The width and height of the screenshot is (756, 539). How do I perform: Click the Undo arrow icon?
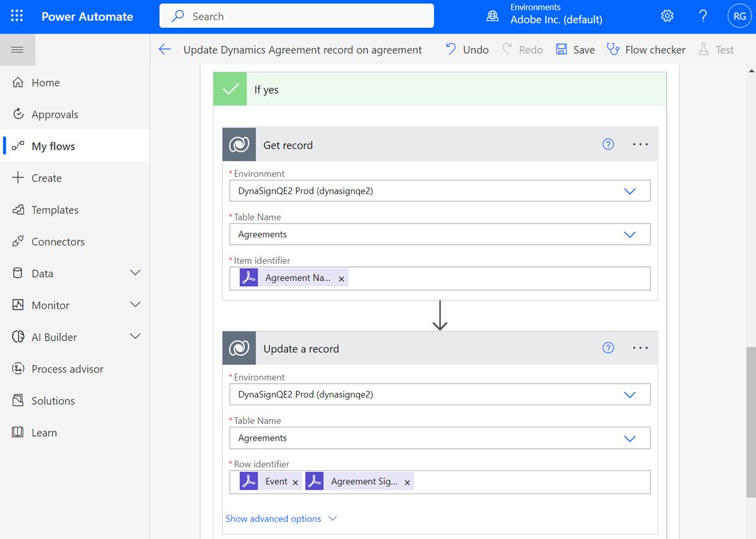pos(451,49)
